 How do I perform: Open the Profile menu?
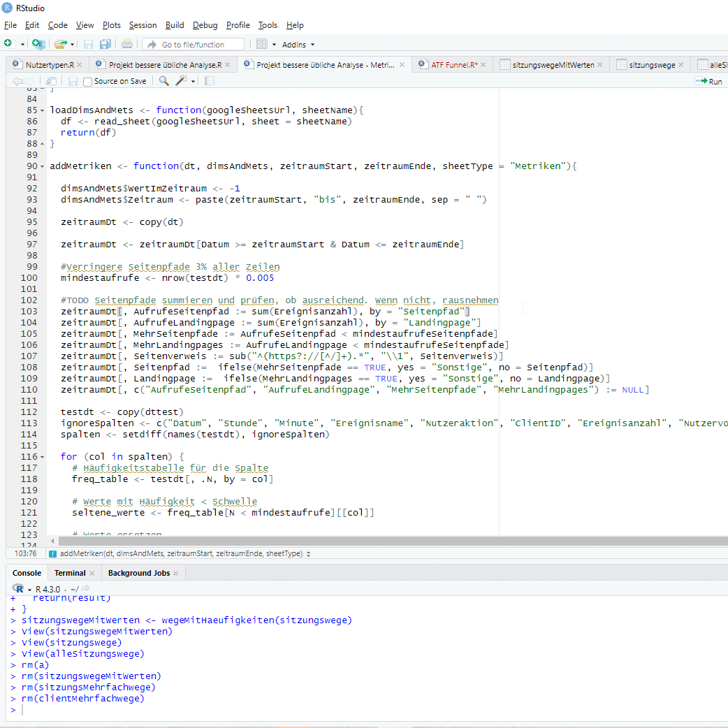point(238,25)
